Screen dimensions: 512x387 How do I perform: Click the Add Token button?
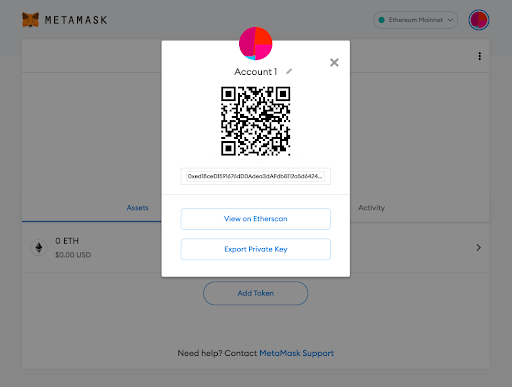tap(256, 293)
